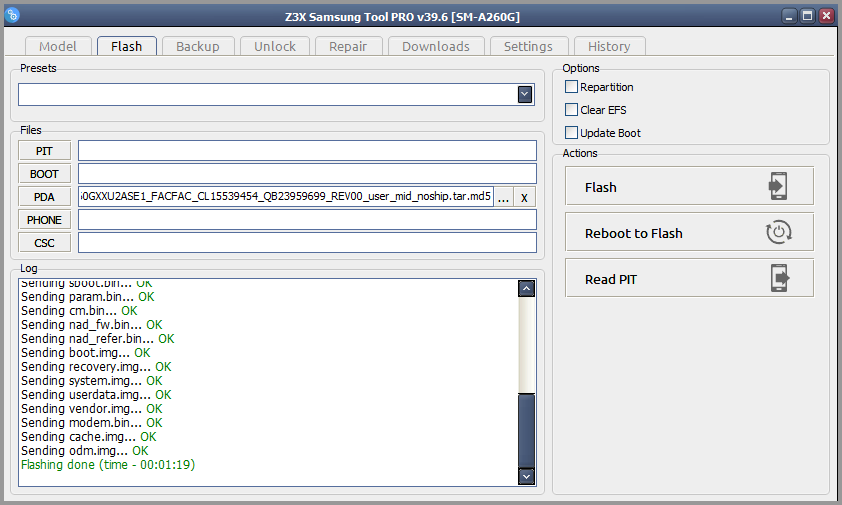Click log line 'Sending param.bin... OK'
The height and width of the screenshot is (505, 842).
(x=88, y=297)
